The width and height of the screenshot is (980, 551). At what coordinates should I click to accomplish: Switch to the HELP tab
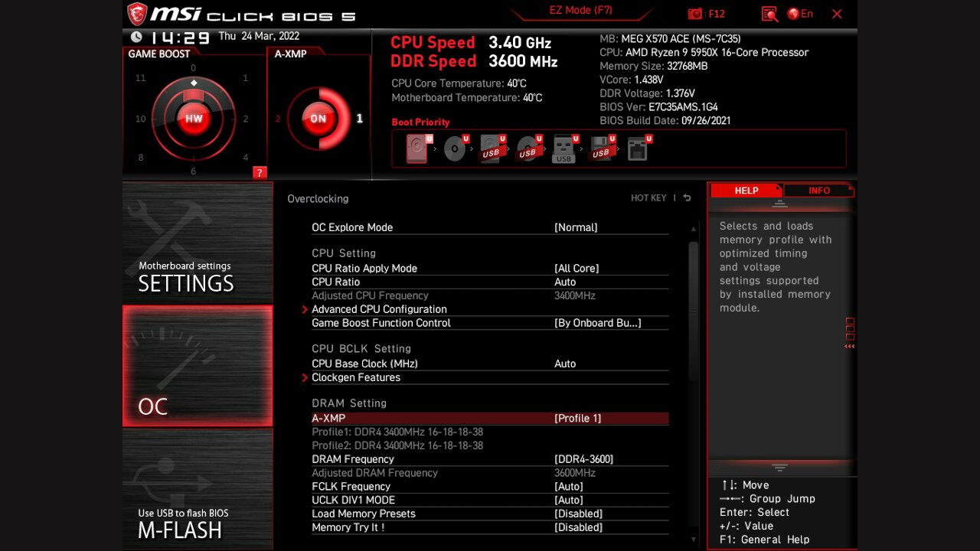[x=746, y=191]
